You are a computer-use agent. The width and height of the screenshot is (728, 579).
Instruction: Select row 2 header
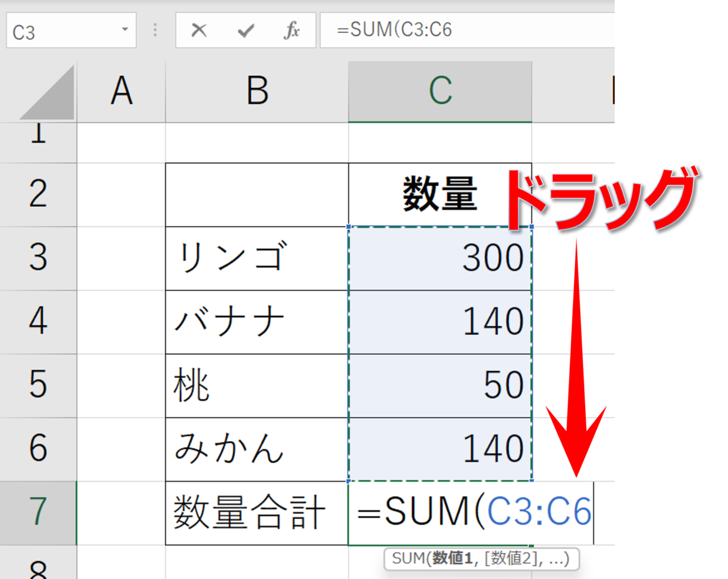(x=38, y=195)
